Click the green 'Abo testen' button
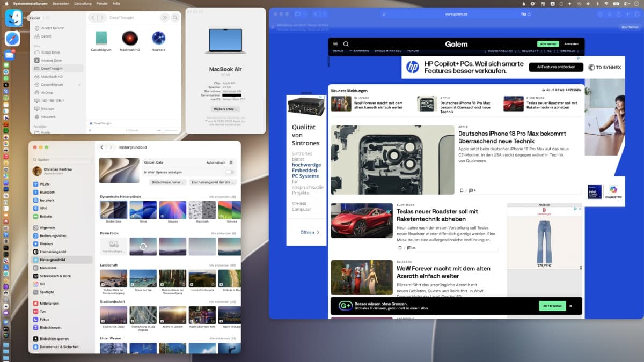The width and height of the screenshot is (644, 362). pyautogui.click(x=547, y=44)
